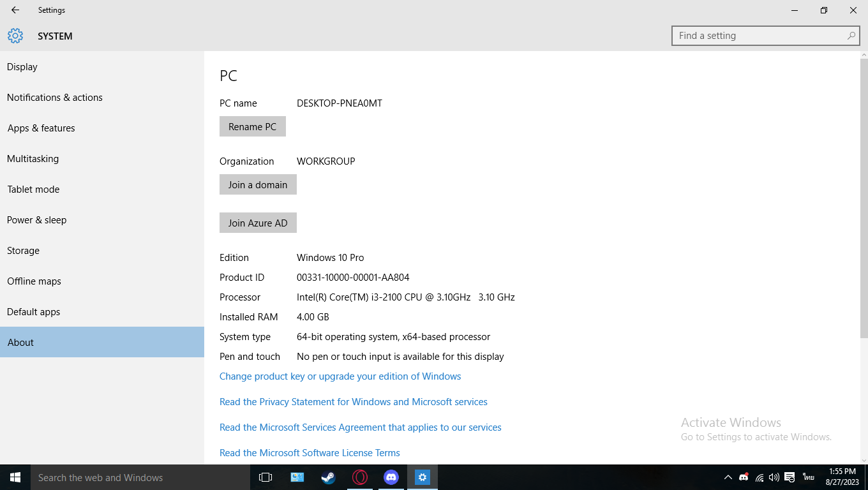Click the Join a domain button

coord(258,184)
